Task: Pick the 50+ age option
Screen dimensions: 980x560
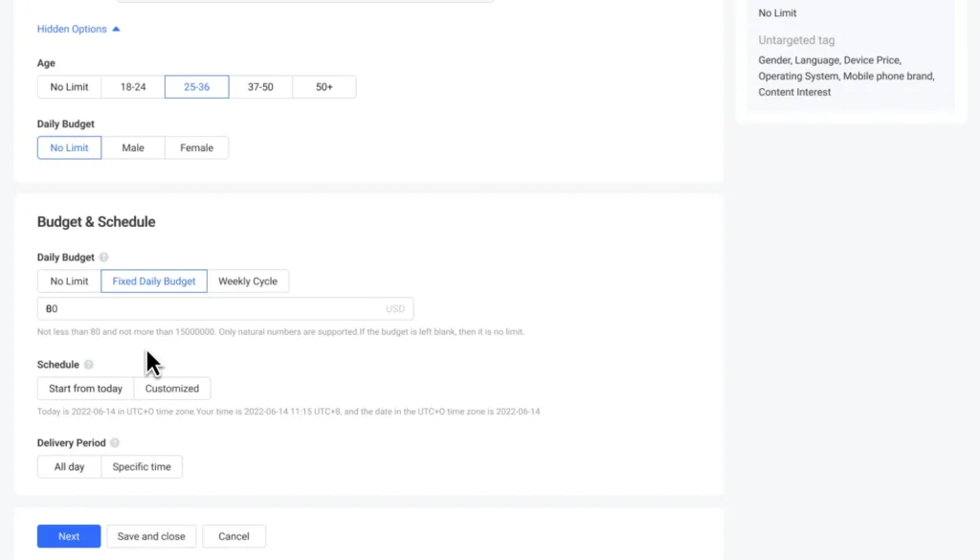Action: (x=324, y=87)
